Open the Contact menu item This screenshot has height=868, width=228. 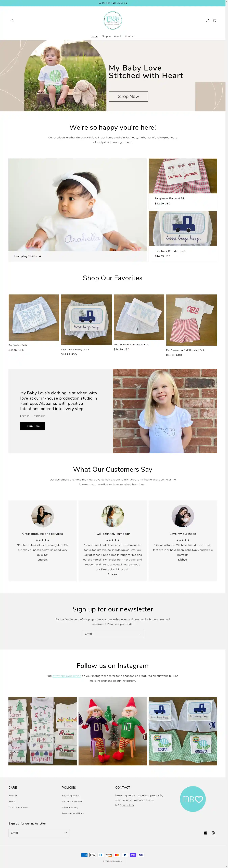coord(130,36)
